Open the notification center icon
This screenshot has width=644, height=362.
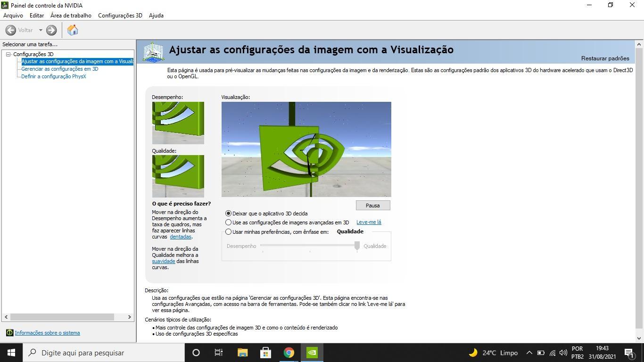pos(629,353)
